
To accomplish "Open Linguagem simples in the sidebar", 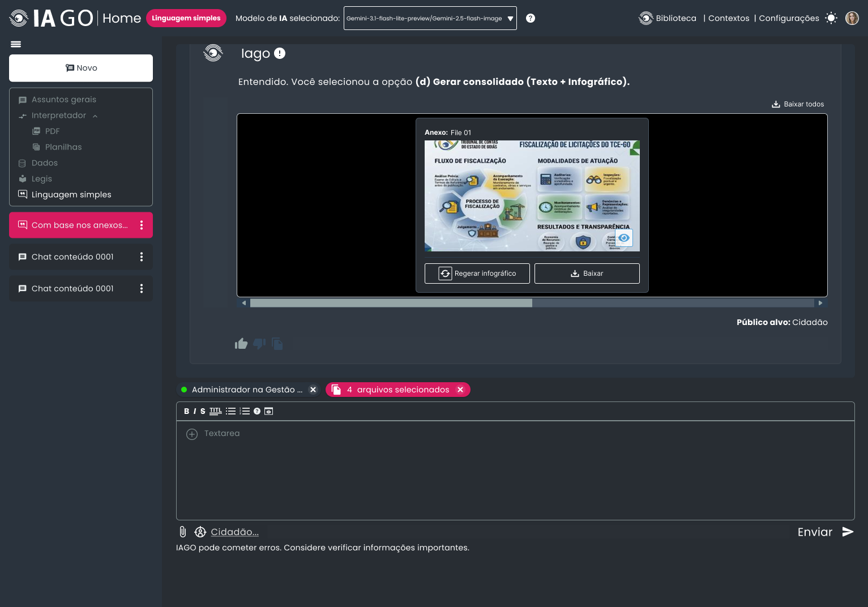I will click(71, 194).
